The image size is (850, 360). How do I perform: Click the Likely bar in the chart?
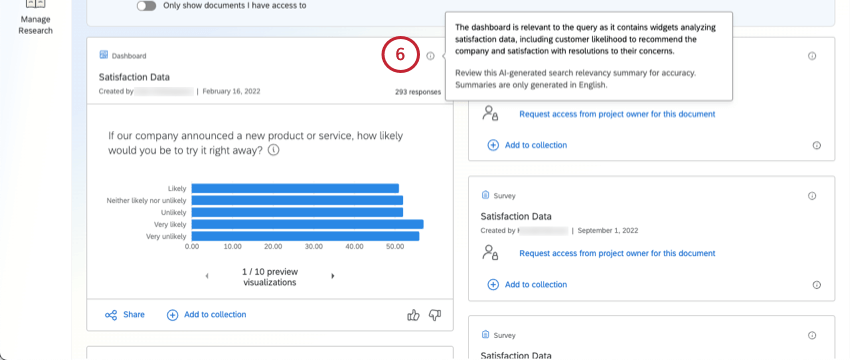tap(295, 189)
